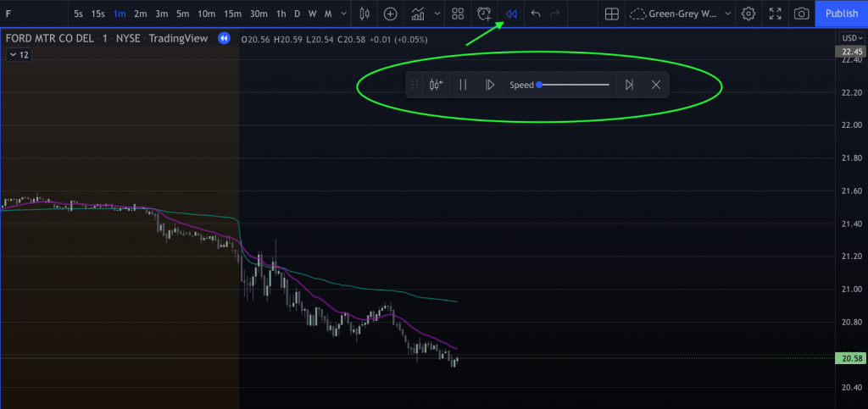Click the 22.45 price label on axis
868x409 pixels.
(x=851, y=52)
